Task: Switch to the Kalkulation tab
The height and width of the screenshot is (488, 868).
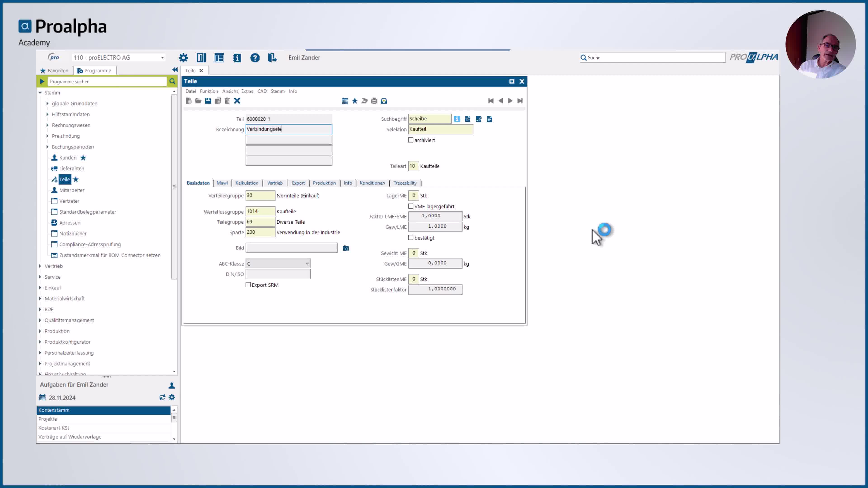Action: pyautogui.click(x=247, y=183)
